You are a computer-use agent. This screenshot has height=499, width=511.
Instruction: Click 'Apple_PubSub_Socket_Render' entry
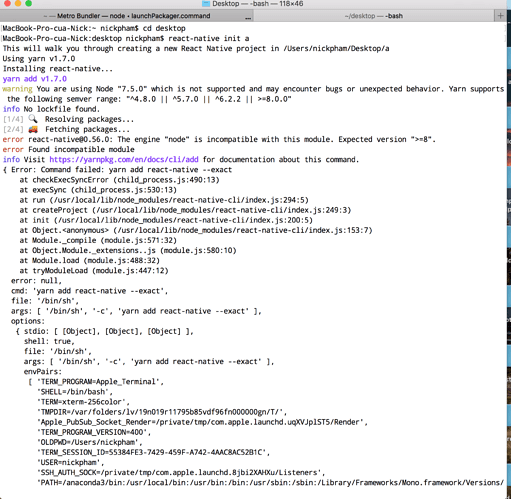[202, 422]
